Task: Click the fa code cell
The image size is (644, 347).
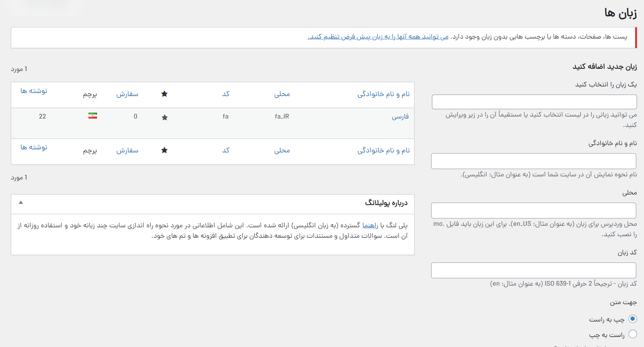Action: pos(226,116)
